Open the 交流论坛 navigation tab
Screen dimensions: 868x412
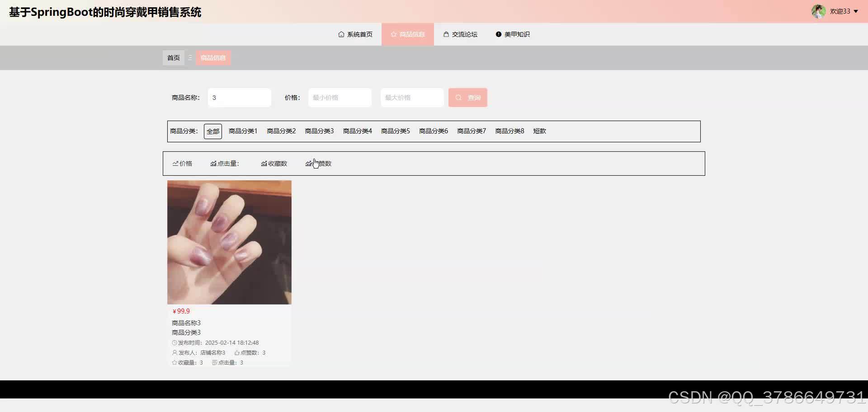pos(460,34)
